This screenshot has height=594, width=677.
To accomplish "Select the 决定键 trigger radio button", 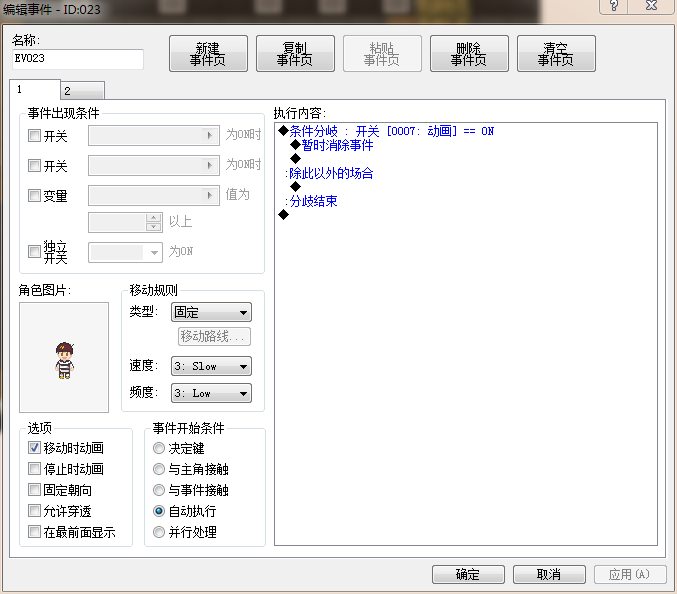I will 159,448.
